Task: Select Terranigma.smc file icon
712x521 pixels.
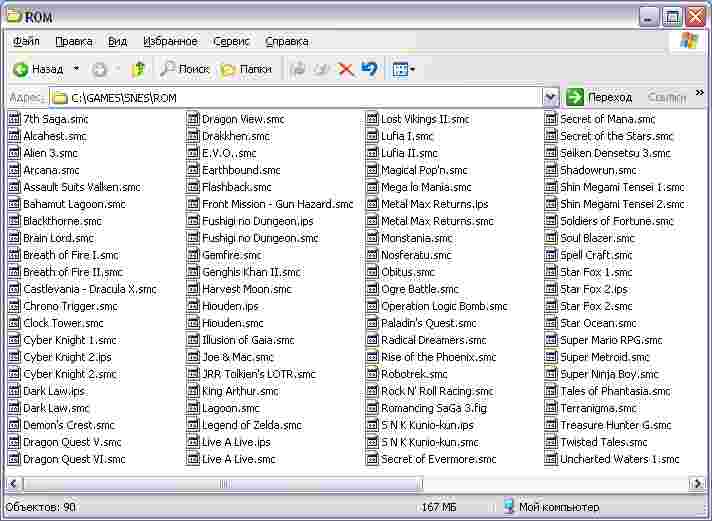Action: click(x=551, y=408)
